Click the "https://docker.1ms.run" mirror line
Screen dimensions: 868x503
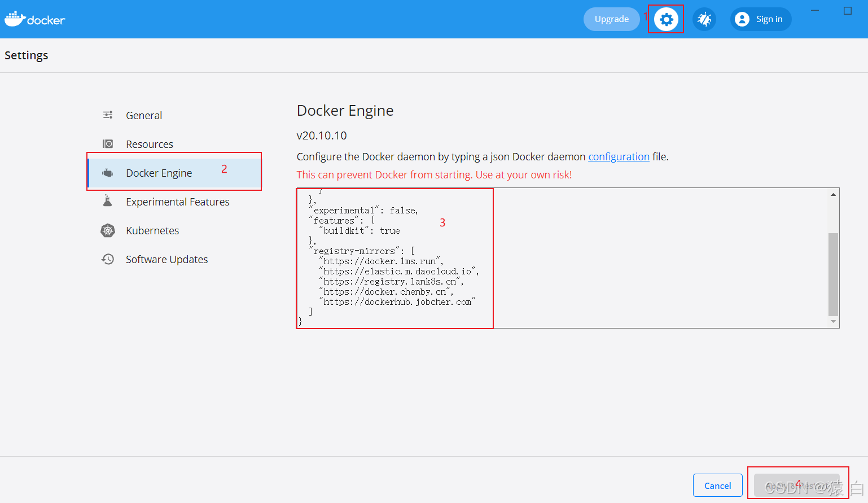(381, 261)
